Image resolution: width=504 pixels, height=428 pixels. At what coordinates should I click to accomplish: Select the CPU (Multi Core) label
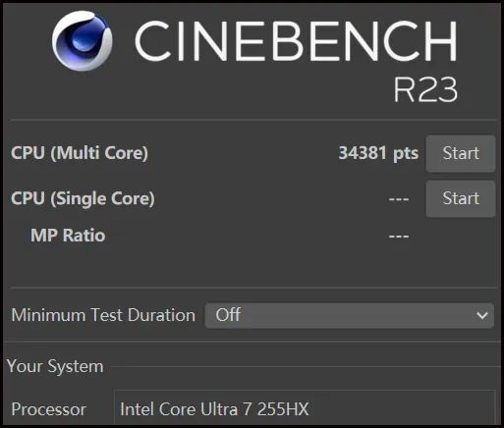click(80, 153)
